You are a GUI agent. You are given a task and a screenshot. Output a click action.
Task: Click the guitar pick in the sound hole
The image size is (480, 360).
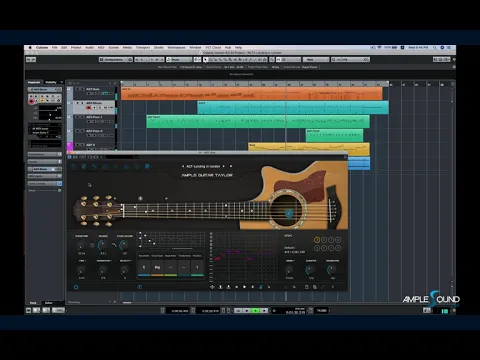[289, 213]
